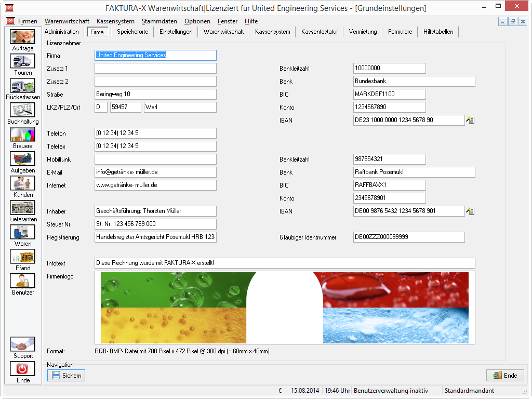532x399 pixels.
Task: Open the Stammdaten menu
Action: point(159,21)
